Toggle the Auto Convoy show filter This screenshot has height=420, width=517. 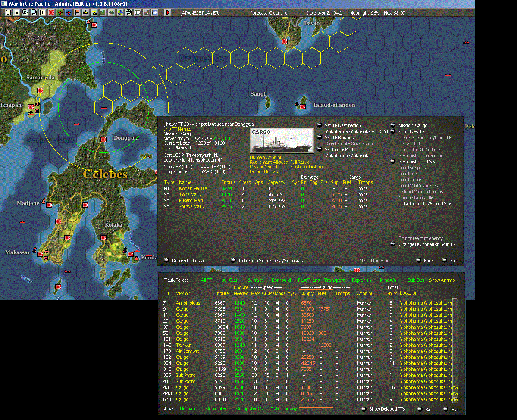point(284,408)
